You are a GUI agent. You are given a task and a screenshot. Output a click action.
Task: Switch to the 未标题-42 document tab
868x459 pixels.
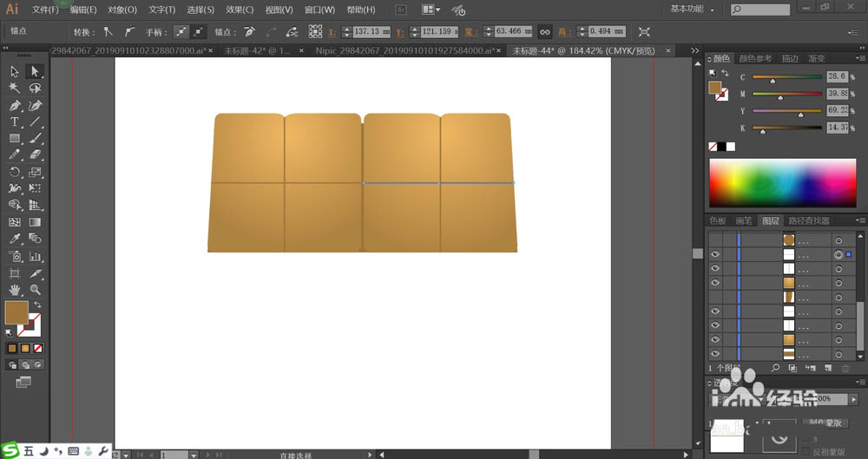click(x=257, y=51)
